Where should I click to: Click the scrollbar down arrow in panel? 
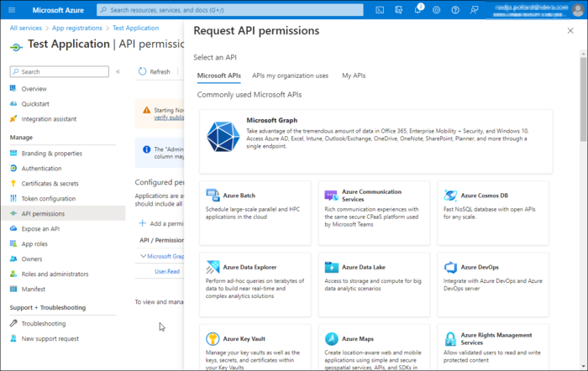coord(583,366)
